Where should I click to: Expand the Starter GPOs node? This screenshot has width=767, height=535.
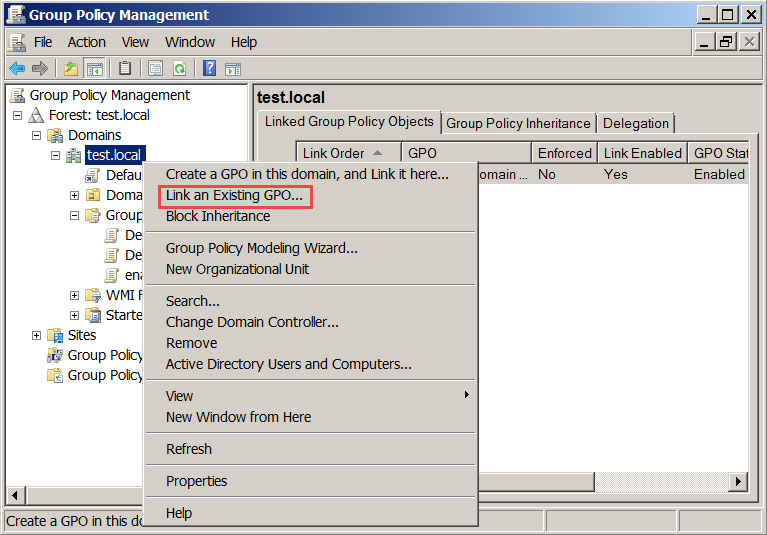point(74,315)
